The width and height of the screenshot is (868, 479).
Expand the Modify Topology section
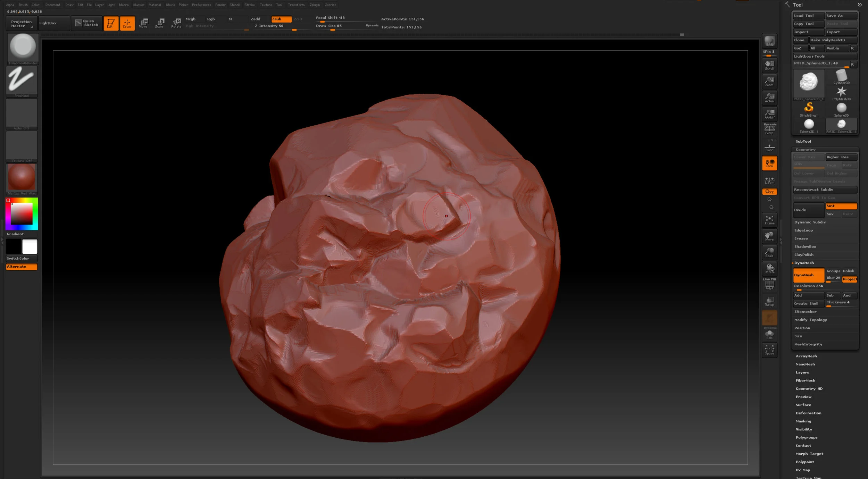[810, 320]
